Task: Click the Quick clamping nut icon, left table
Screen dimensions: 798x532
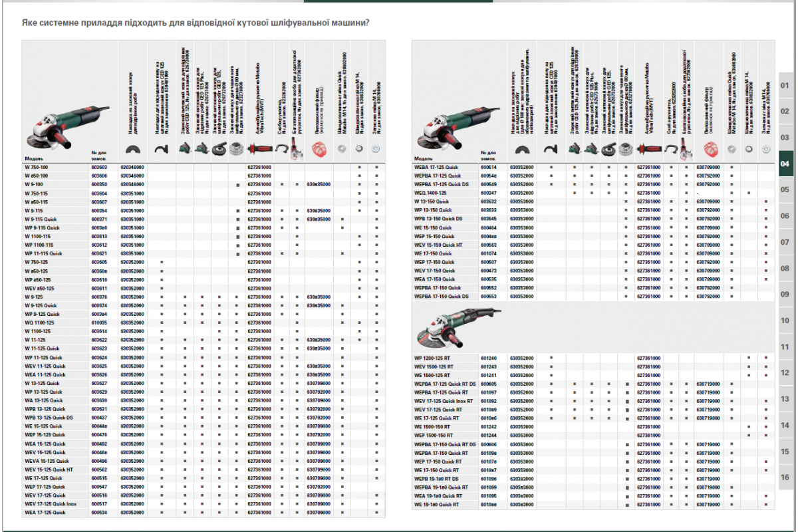Action: 342,150
